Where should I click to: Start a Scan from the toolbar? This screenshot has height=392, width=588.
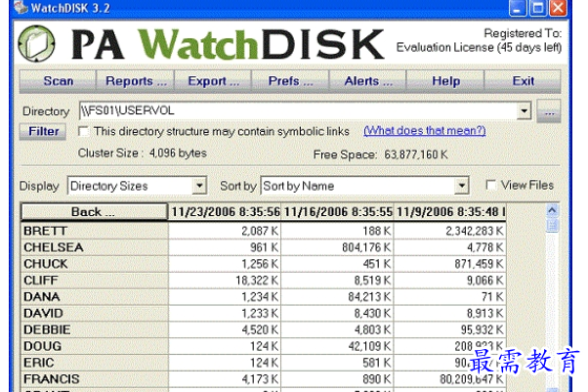pyautogui.click(x=59, y=81)
